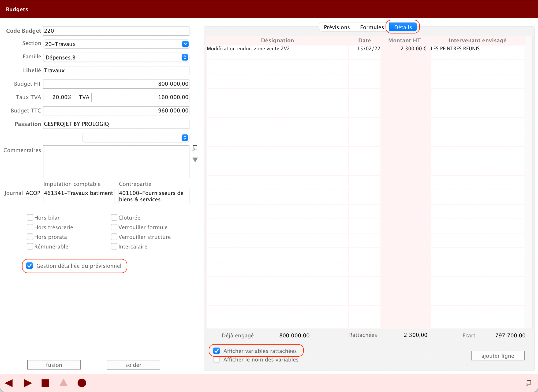Click the Passation field GESPROJET BY PROLOGIQ
This screenshot has width=538, height=392.
116,124
